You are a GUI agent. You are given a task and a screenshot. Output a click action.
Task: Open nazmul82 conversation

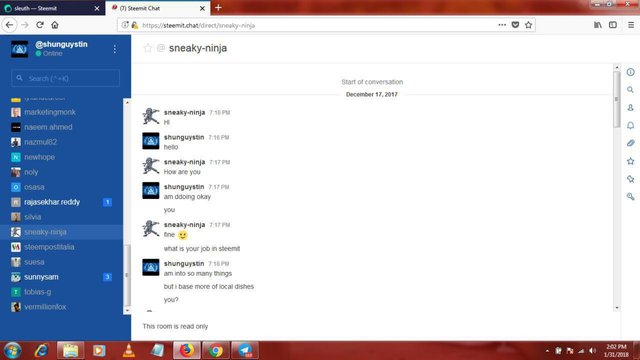61,142
